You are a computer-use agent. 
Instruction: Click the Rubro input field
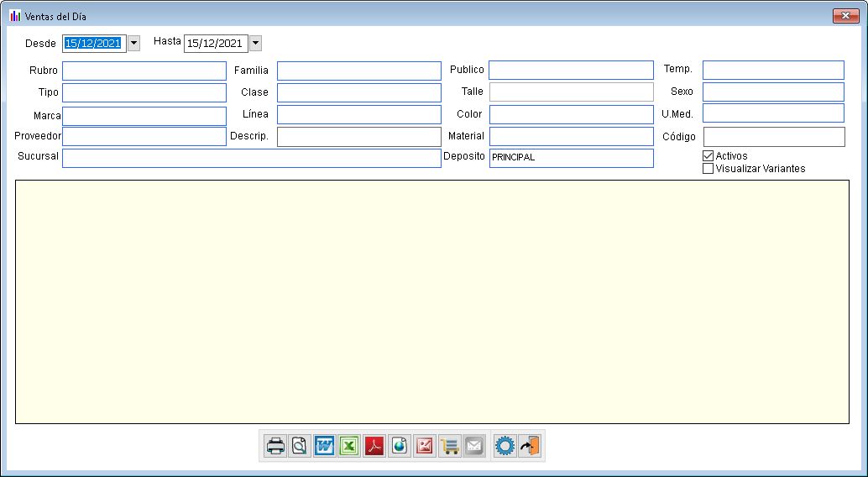click(x=144, y=71)
